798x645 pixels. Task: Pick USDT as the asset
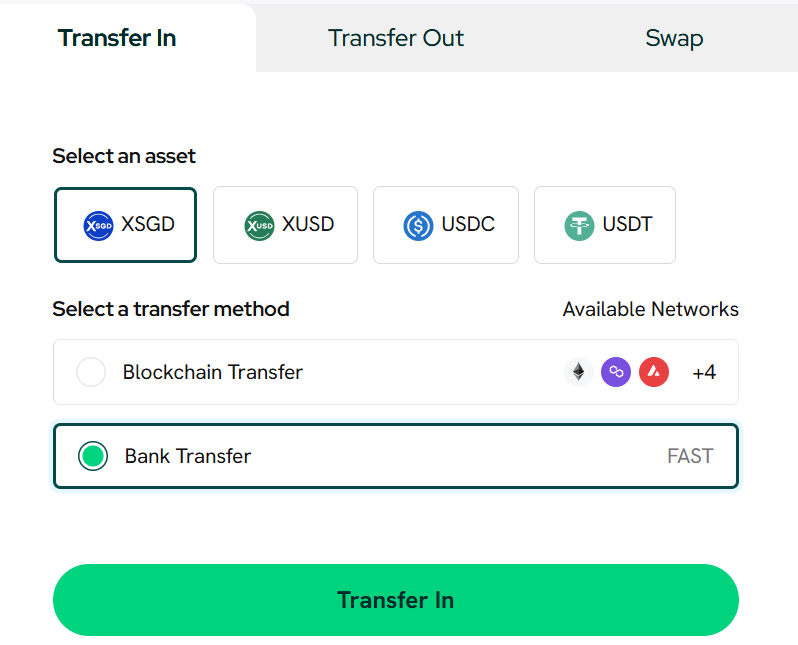(605, 225)
